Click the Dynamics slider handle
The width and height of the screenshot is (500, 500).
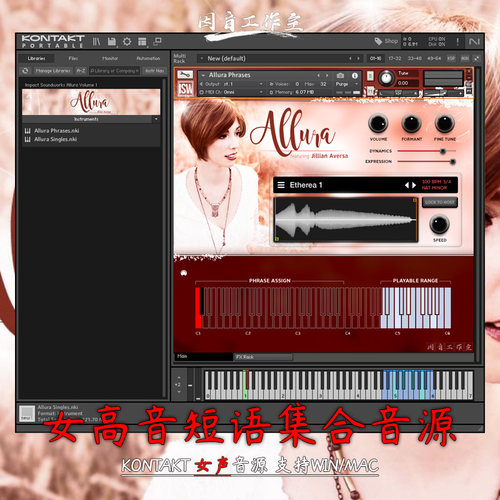[x=443, y=151]
